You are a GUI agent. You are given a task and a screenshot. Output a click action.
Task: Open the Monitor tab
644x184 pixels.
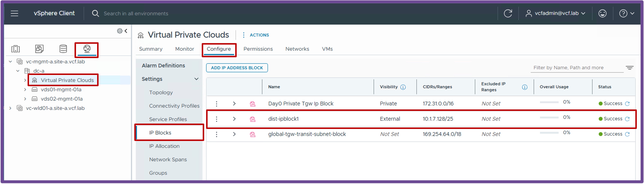click(x=185, y=49)
